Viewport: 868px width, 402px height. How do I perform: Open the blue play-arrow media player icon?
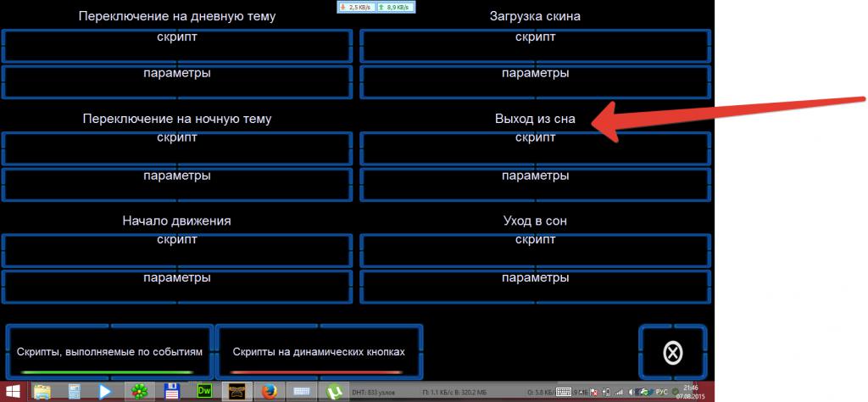(105, 392)
